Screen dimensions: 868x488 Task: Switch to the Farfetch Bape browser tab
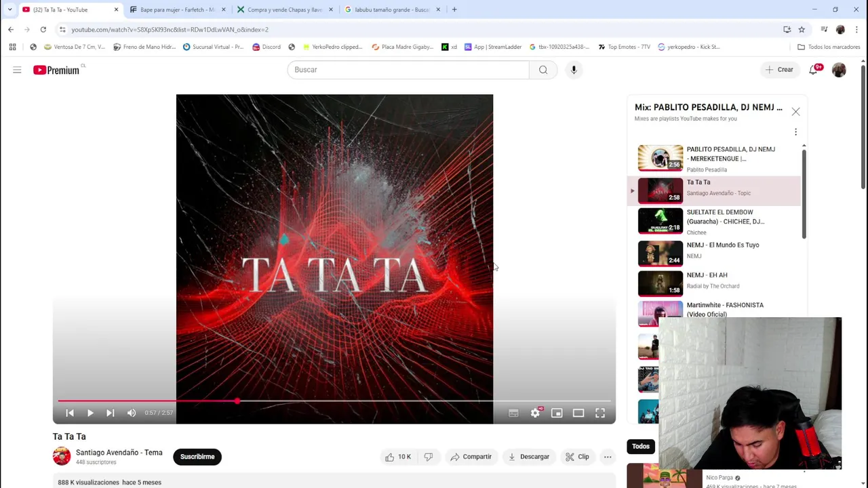(177, 9)
